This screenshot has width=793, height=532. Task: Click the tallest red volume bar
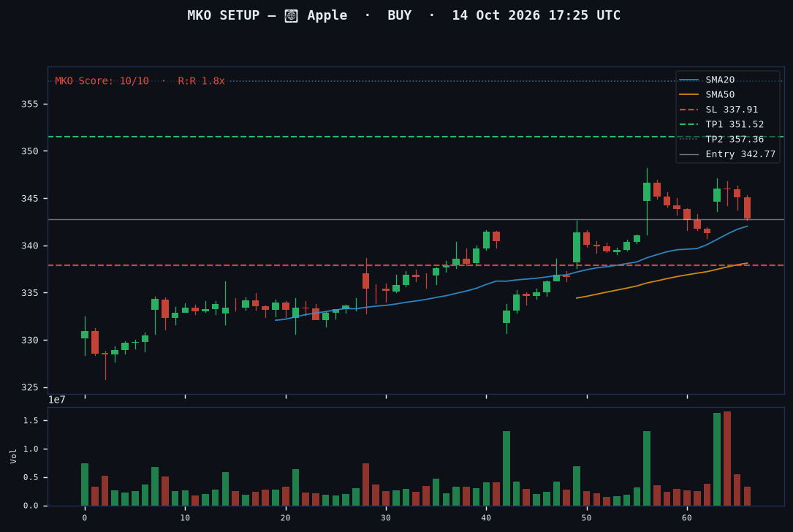726,459
